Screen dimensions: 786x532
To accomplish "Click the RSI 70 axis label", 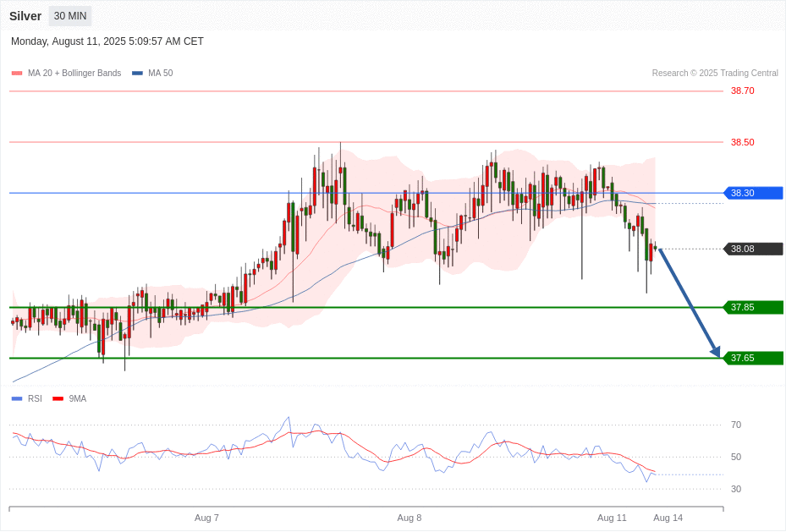I will click(x=736, y=425).
